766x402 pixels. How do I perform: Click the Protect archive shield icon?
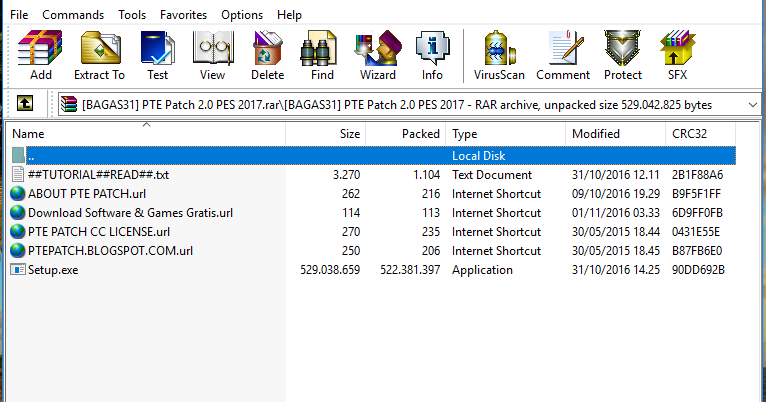pos(622,48)
